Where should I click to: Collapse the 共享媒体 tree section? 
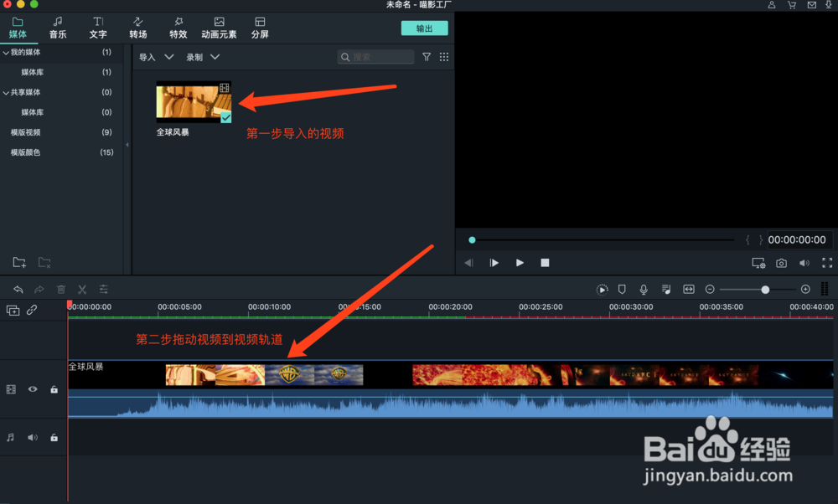(6, 92)
